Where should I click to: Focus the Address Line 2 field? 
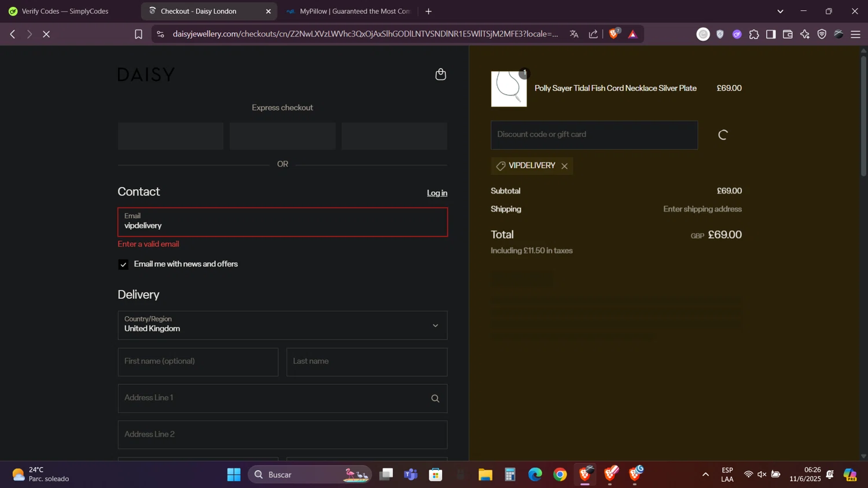click(x=282, y=435)
